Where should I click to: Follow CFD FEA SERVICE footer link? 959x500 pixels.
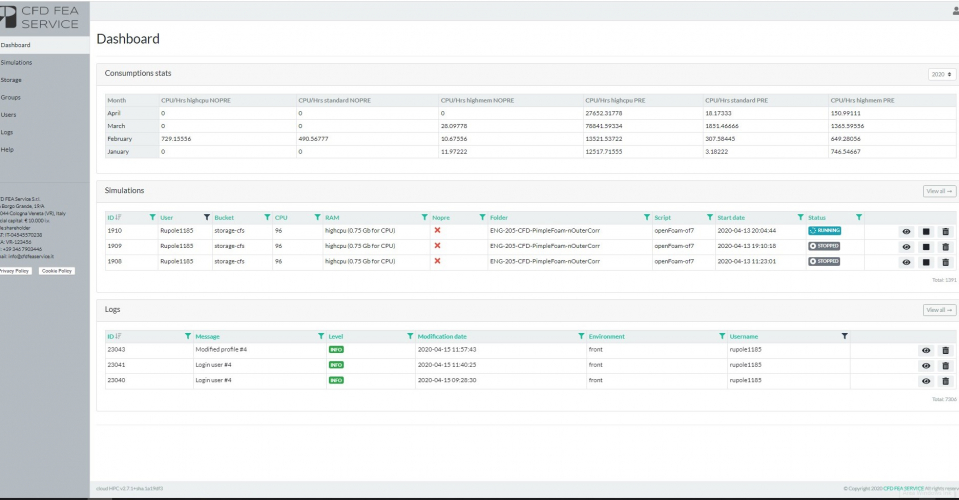pyautogui.click(x=903, y=488)
